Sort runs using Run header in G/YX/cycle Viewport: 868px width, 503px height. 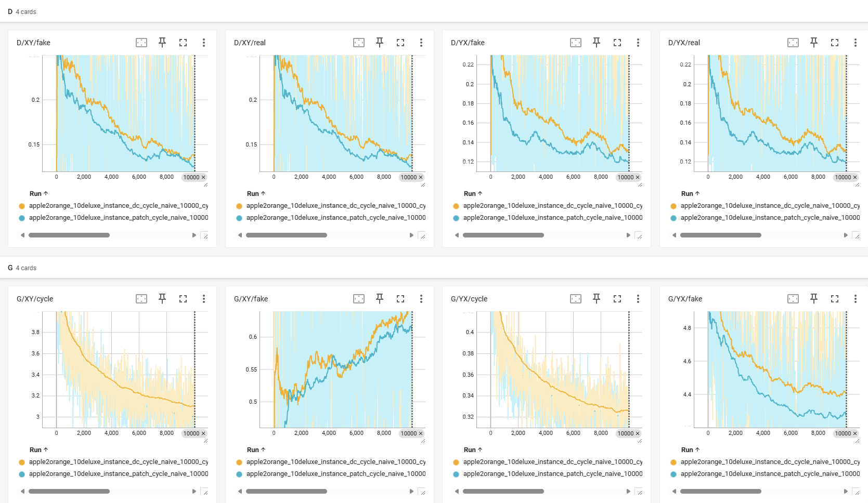[473, 449]
